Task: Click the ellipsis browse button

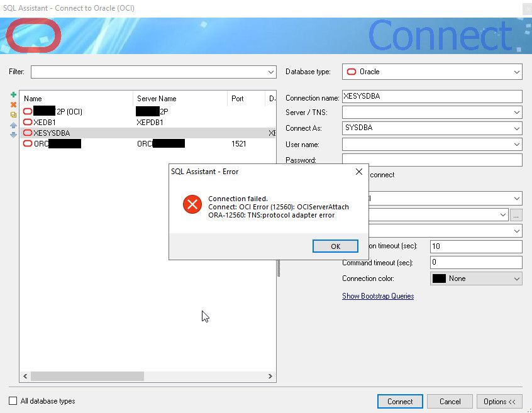Action: coord(516,215)
